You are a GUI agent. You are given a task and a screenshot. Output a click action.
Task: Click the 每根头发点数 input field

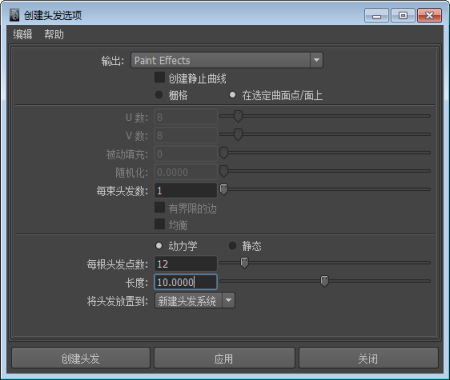coord(186,264)
